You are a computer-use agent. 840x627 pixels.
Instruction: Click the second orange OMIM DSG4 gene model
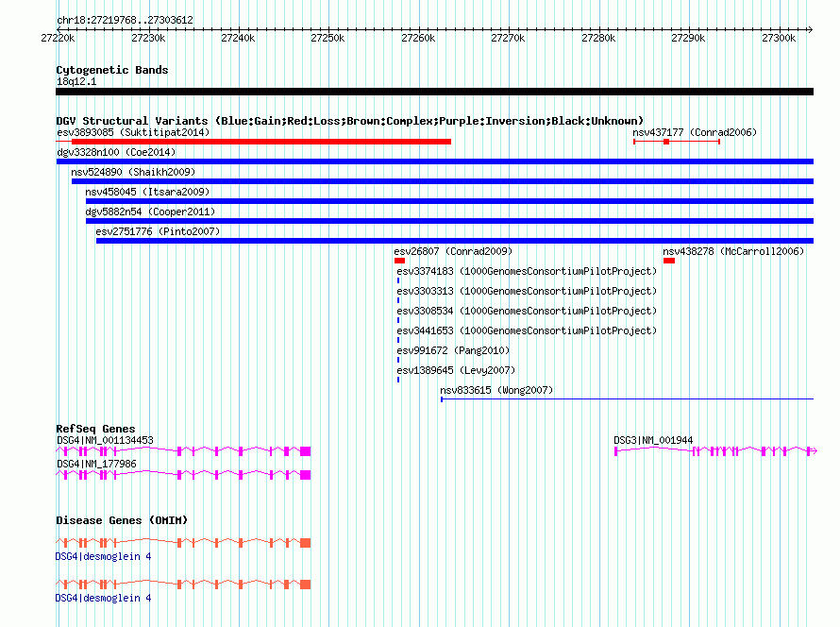[x=183, y=585]
